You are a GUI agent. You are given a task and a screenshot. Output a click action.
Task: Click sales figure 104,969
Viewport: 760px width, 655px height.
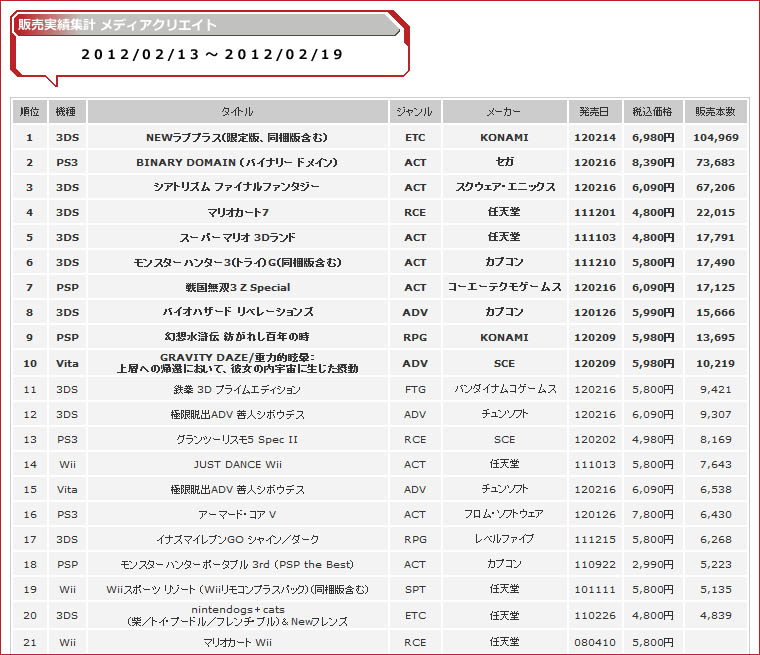pyautogui.click(x=715, y=138)
